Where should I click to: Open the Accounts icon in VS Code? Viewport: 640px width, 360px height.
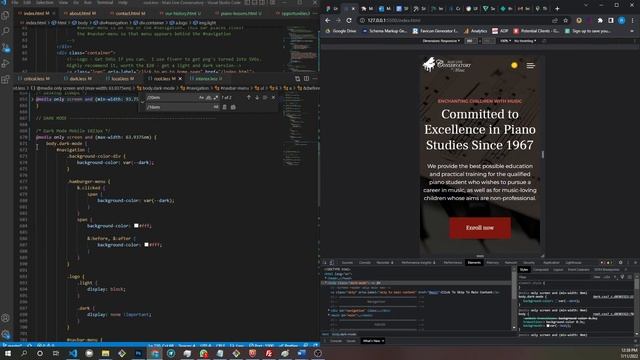pos(6,318)
